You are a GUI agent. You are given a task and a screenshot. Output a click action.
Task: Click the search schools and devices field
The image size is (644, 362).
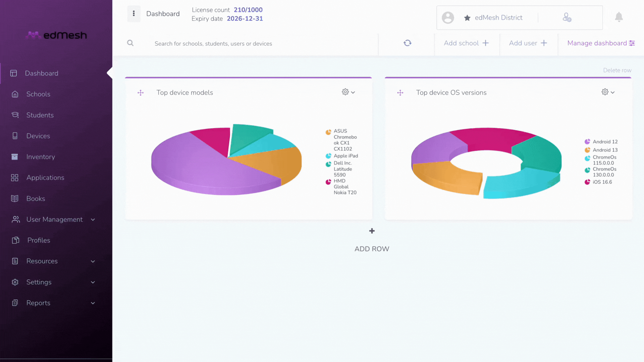(262, 44)
